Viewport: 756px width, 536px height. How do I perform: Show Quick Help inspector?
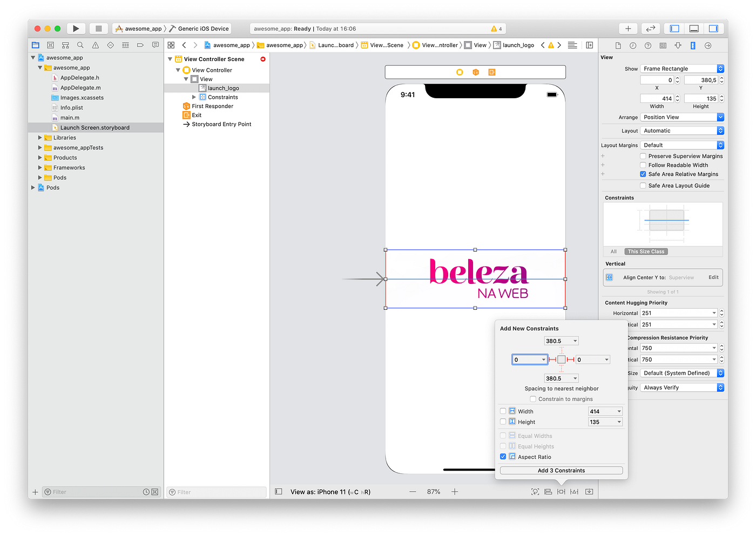pos(647,45)
